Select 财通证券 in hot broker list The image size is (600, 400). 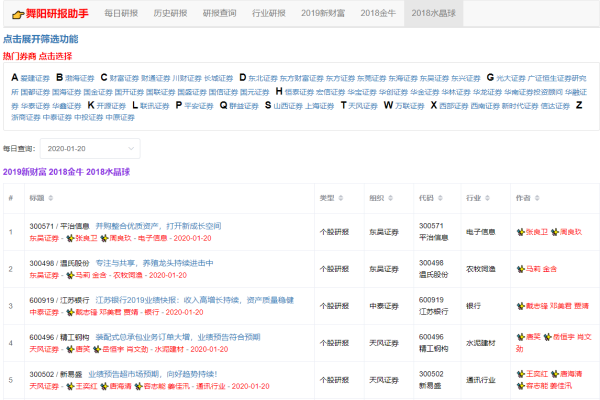[156, 78]
